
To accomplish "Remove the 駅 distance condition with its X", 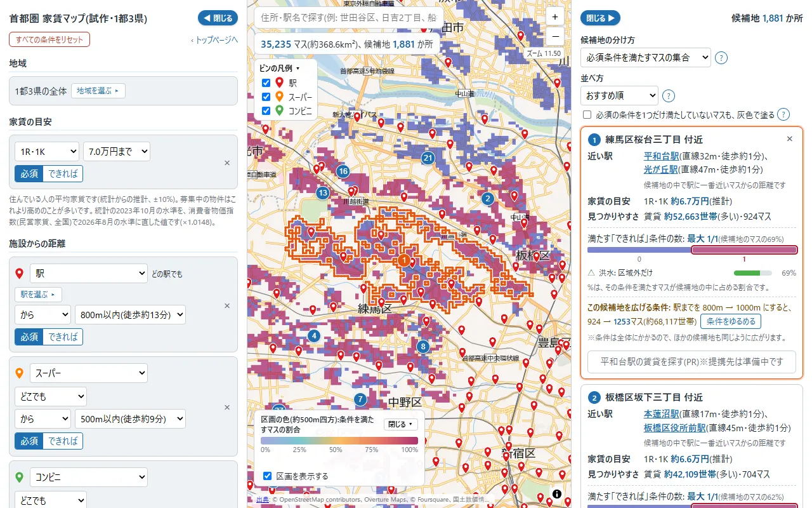I will 227,305.
